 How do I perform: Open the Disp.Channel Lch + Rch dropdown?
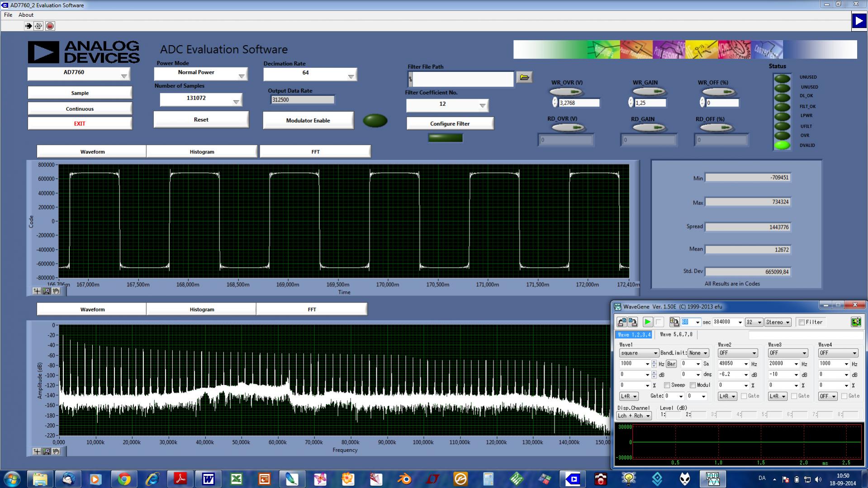[x=634, y=416]
